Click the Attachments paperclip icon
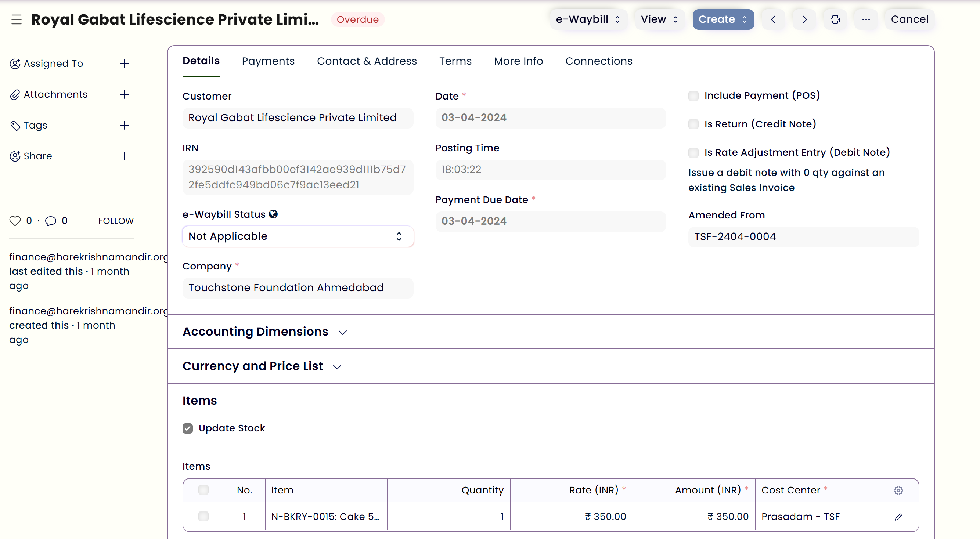Viewport: 980px width, 539px height. (15, 94)
